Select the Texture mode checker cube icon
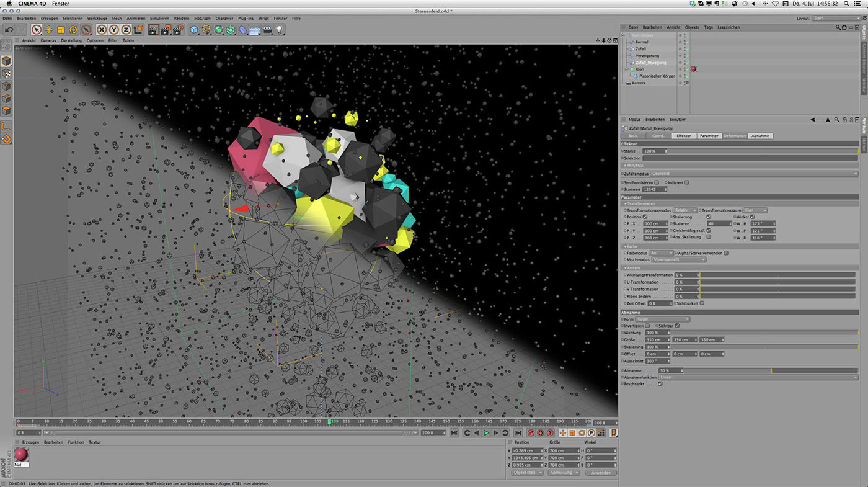Screen dimensions: 868x487 pos(6,73)
